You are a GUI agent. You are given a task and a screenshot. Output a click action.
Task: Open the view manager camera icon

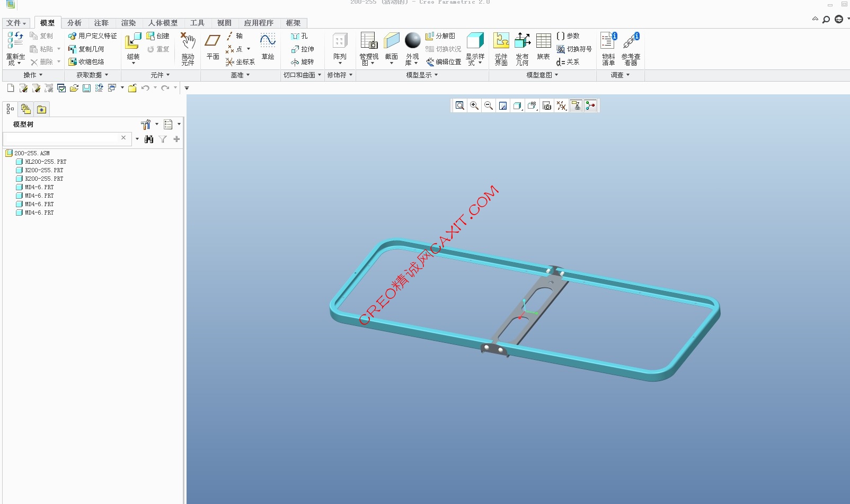(x=547, y=105)
